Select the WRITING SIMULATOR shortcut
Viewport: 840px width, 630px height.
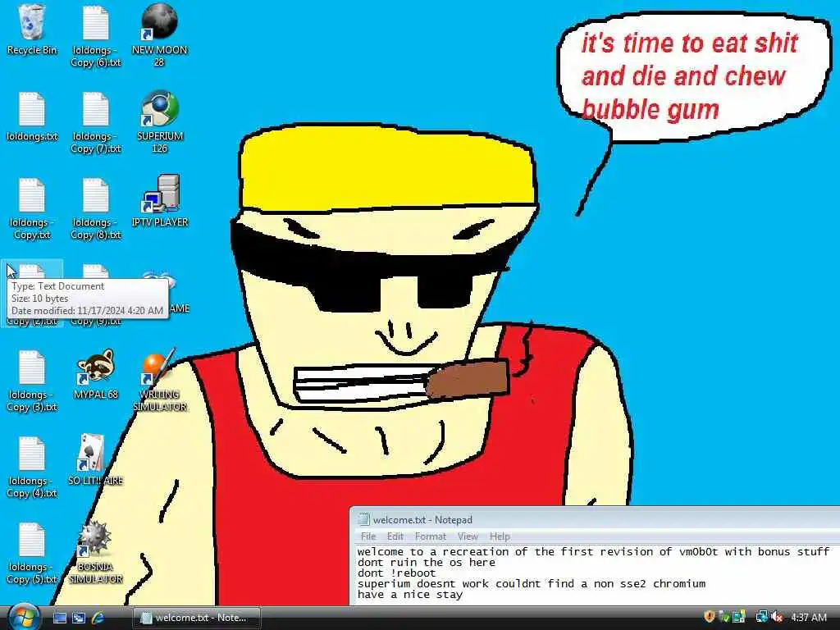coord(160,379)
